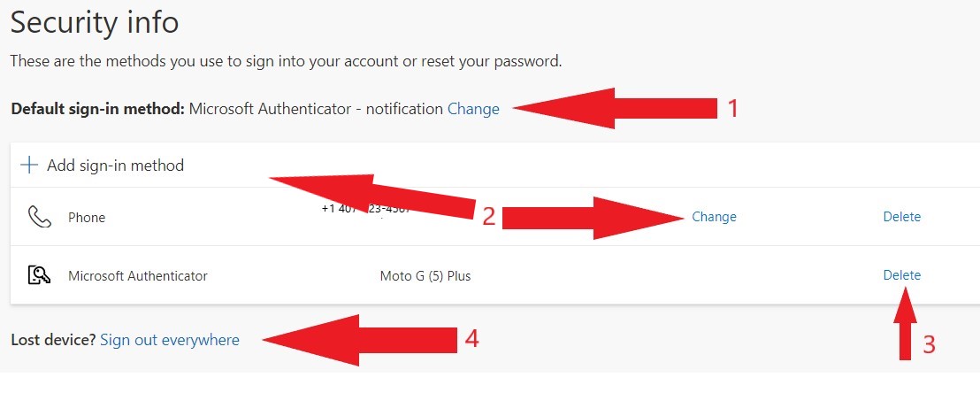Image resolution: width=980 pixels, height=393 pixels.
Task: Click the Microsoft Authenticator key icon
Action: (x=40, y=274)
